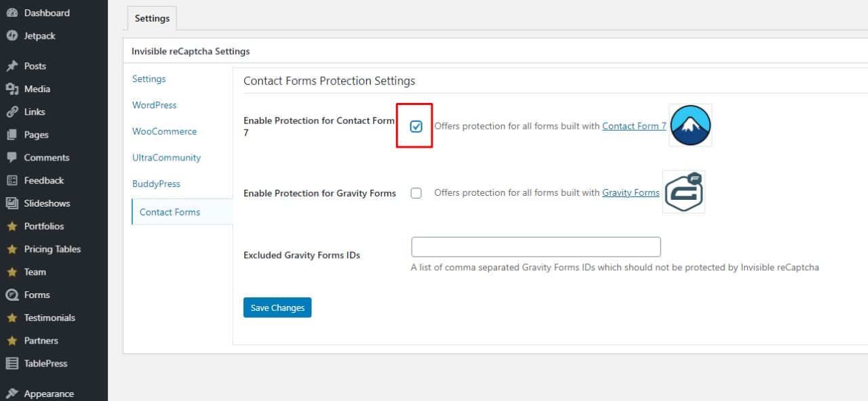This screenshot has height=401, width=868.
Task: Open the BuddyPress settings section
Action: pyautogui.click(x=156, y=184)
